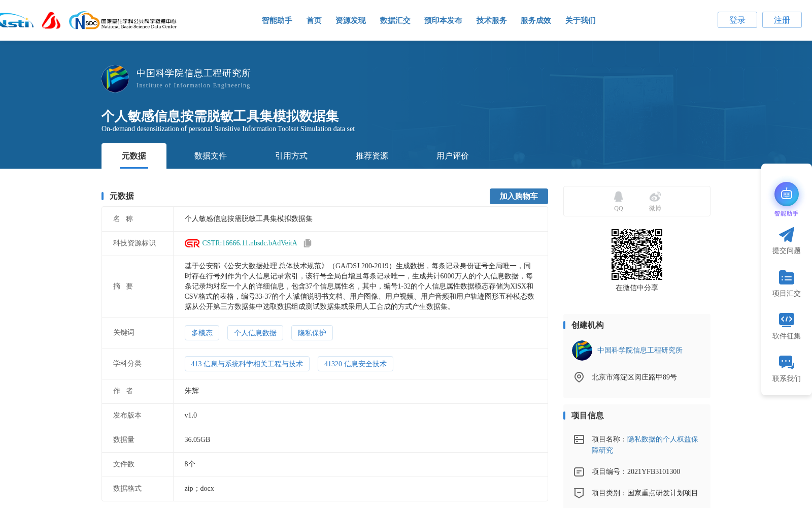
Task: Go to 首页 in navigation bar
Action: click(x=314, y=20)
